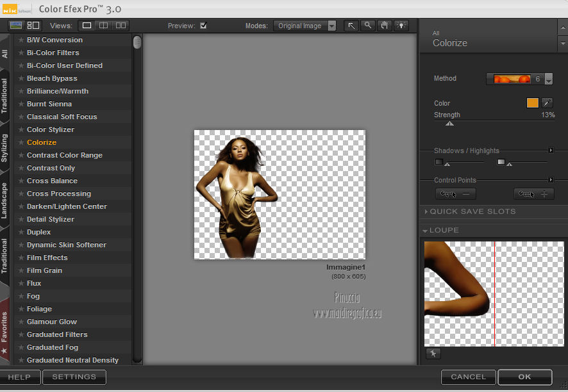Open the Modes dropdown
The width and height of the screenshot is (568, 392).
(305, 26)
